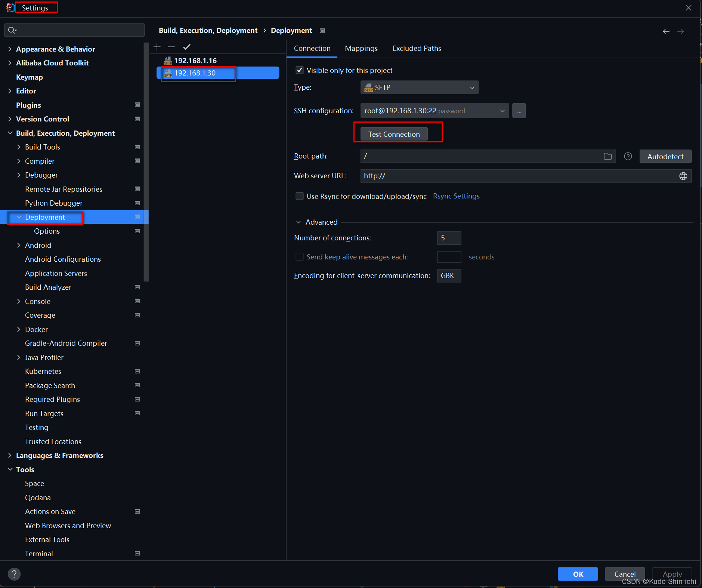Click the Cancel button
Image resolution: width=702 pixels, height=588 pixels.
coord(625,574)
